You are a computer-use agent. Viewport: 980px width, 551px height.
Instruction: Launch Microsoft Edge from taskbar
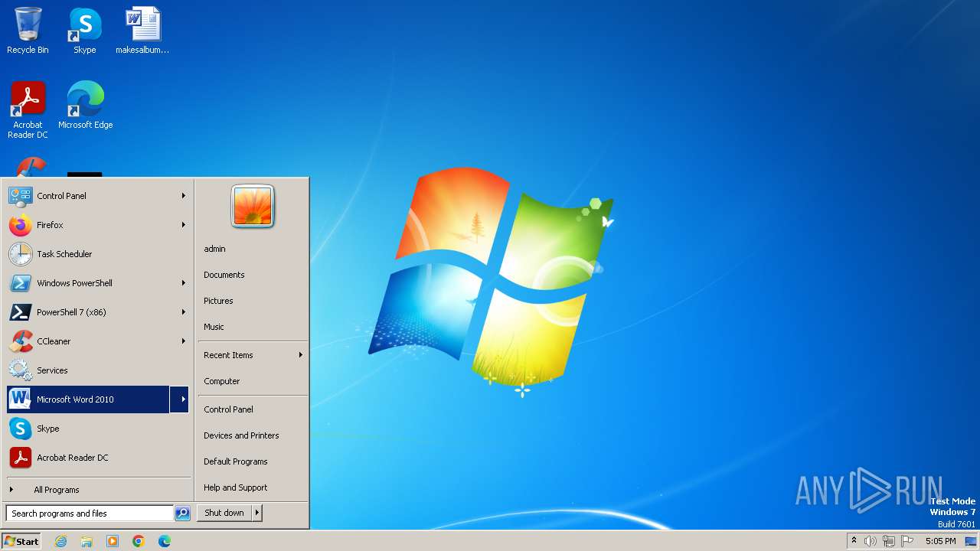pyautogui.click(x=165, y=541)
